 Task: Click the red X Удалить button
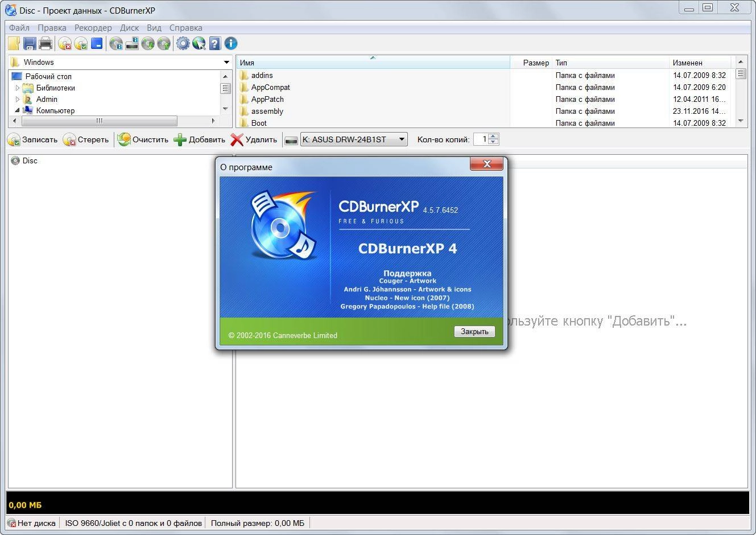(254, 139)
